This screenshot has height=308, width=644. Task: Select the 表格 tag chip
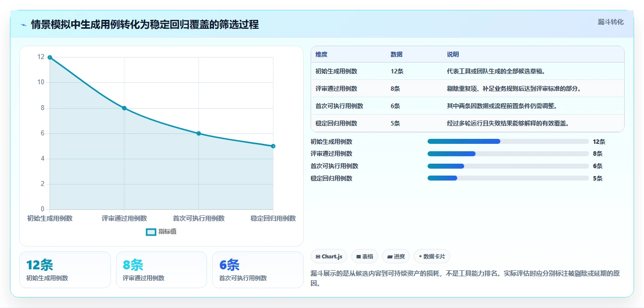pyautogui.click(x=364, y=256)
